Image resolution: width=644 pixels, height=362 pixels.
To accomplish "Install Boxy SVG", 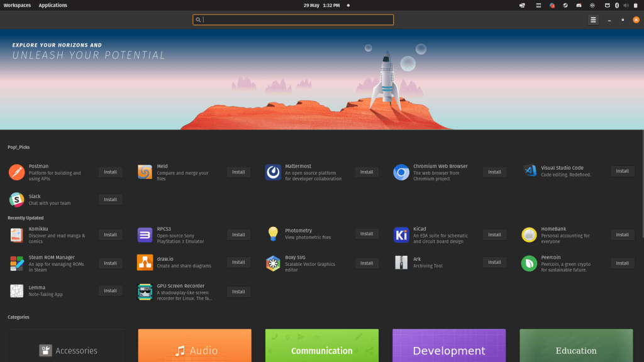I will point(367,263).
